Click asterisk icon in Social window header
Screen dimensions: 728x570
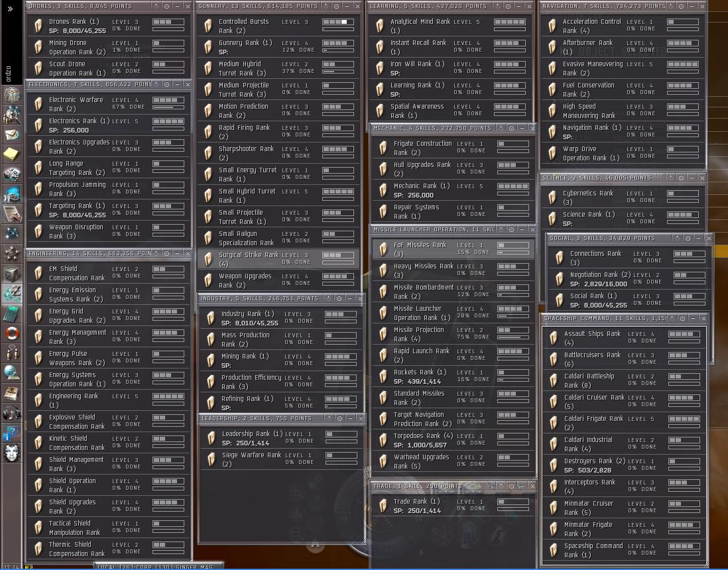click(x=678, y=238)
